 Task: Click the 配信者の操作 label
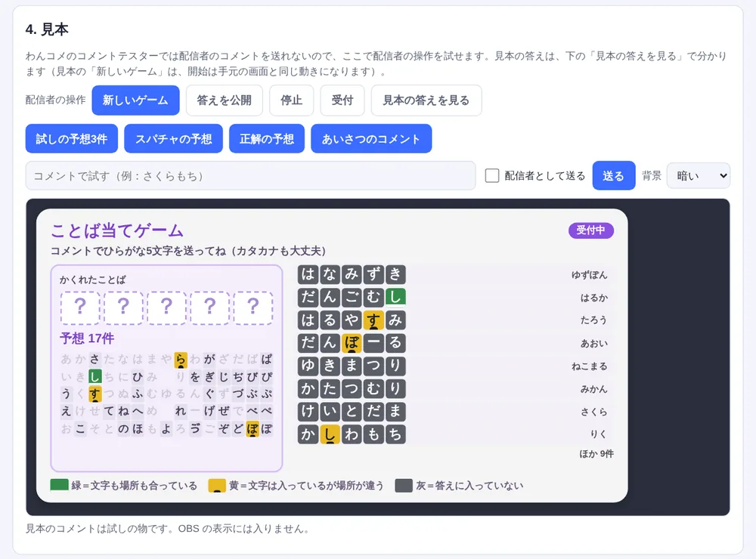[55, 100]
